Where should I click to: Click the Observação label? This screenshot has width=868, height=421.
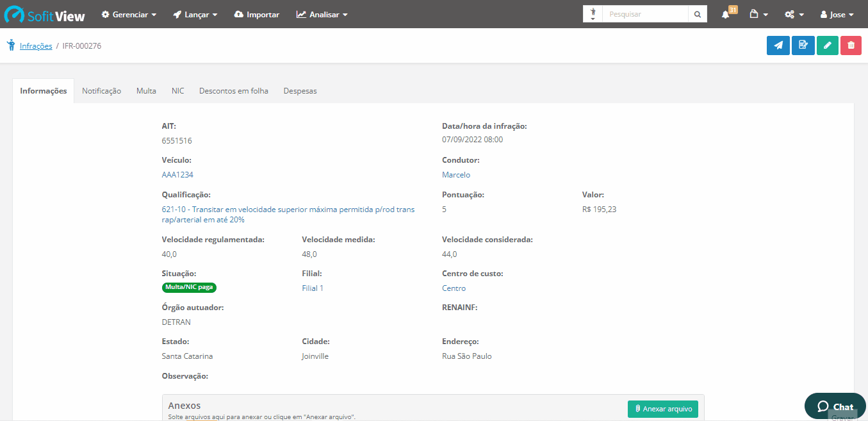185,376
